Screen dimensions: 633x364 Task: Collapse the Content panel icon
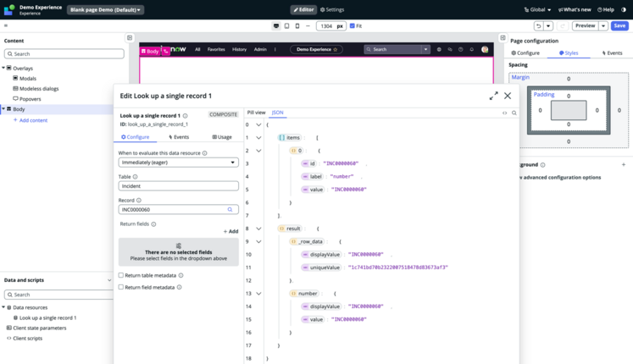pyautogui.click(x=130, y=38)
